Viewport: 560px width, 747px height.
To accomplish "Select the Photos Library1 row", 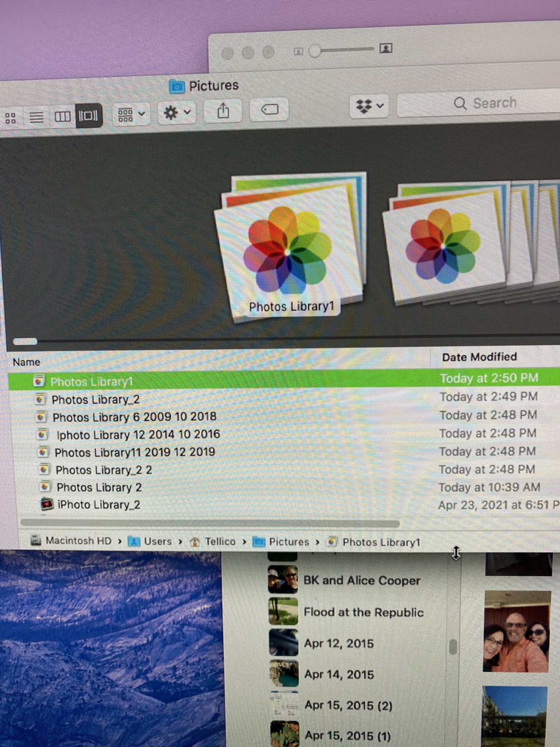I will (284, 379).
